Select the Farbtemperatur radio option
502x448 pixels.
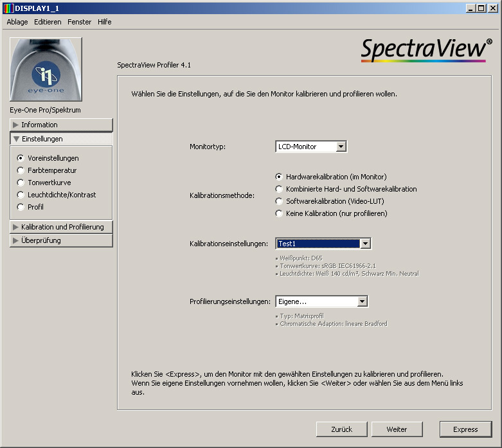[x=47, y=170]
